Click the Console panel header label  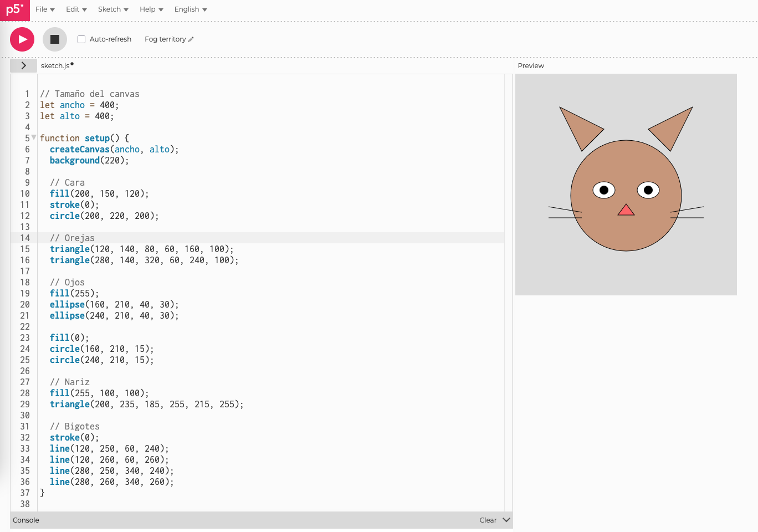pyautogui.click(x=26, y=520)
